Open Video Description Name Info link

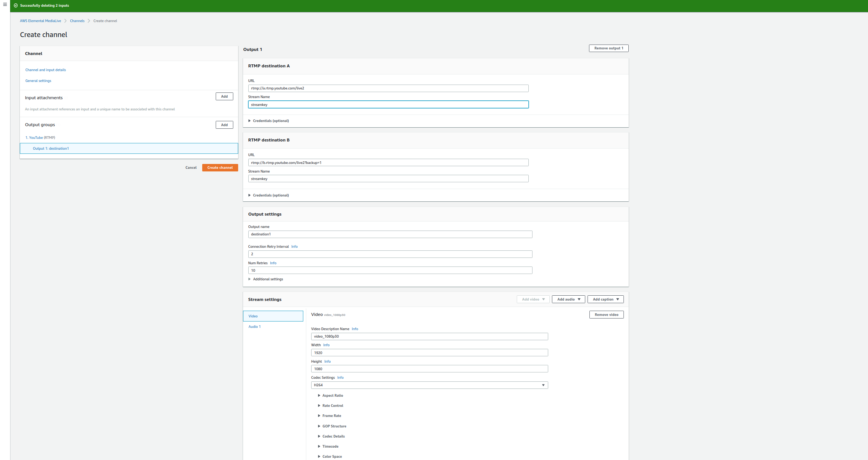(355, 329)
